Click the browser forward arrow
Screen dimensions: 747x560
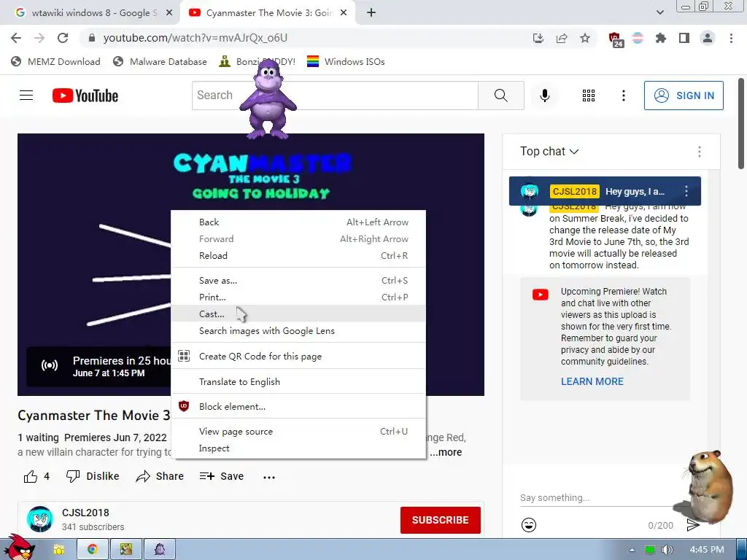click(39, 38)
